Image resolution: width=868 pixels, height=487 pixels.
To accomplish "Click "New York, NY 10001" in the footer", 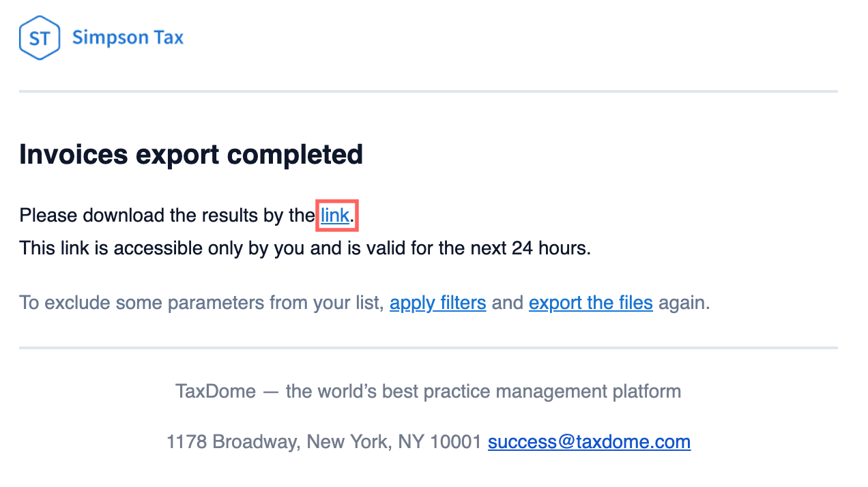I will (x=394, y=442).
